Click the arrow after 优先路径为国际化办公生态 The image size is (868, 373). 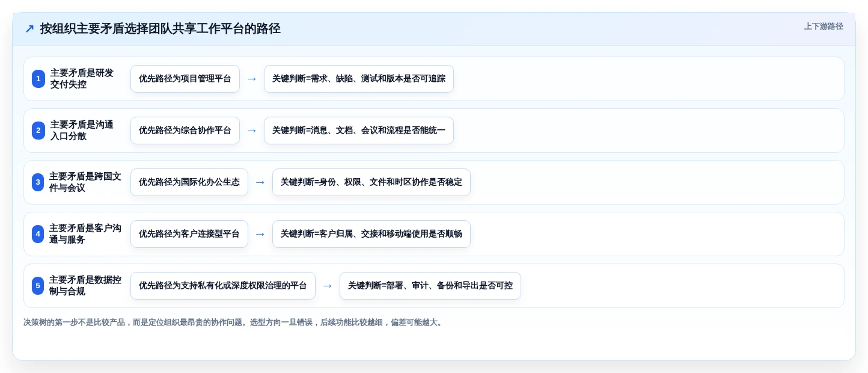(260, 182)
